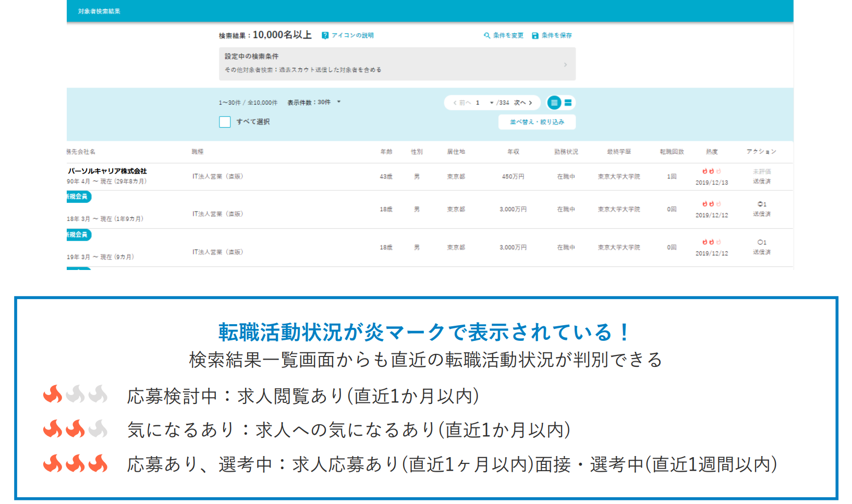Click the 熱度 column header
This screenshot has height=504, width=852.
pos(711,152)
